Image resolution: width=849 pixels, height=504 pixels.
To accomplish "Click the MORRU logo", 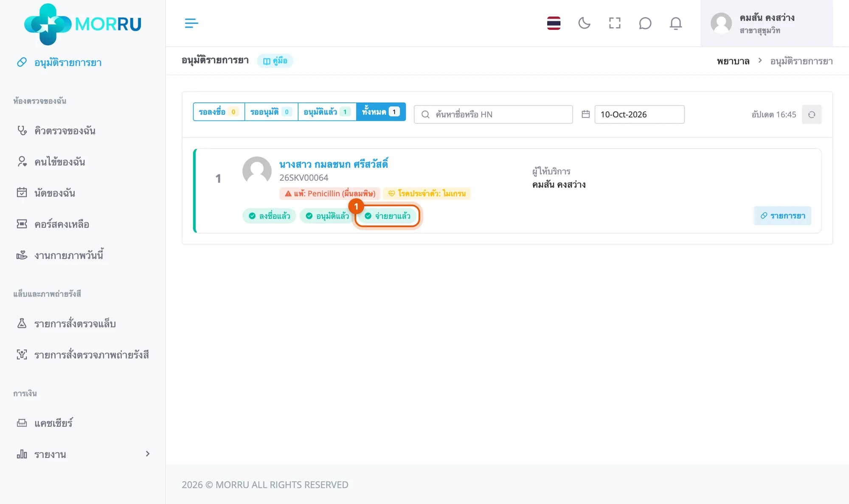I will [x=83, y=24].
